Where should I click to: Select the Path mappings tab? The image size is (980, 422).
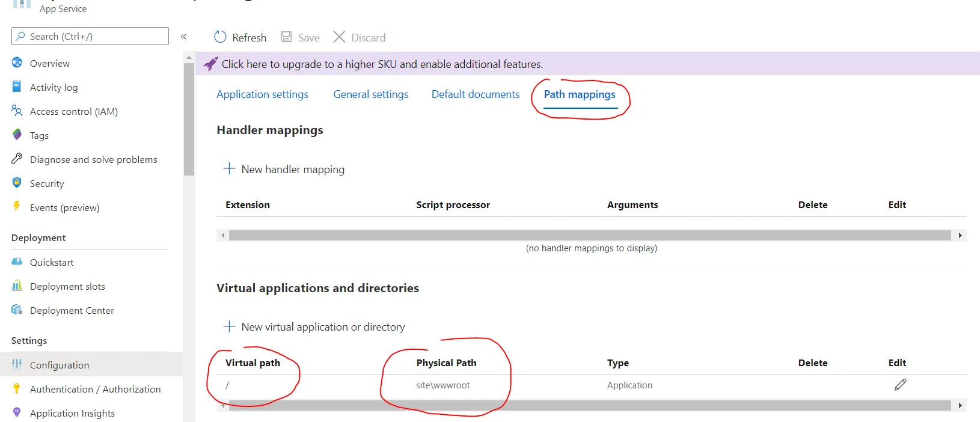click(580, 94)
